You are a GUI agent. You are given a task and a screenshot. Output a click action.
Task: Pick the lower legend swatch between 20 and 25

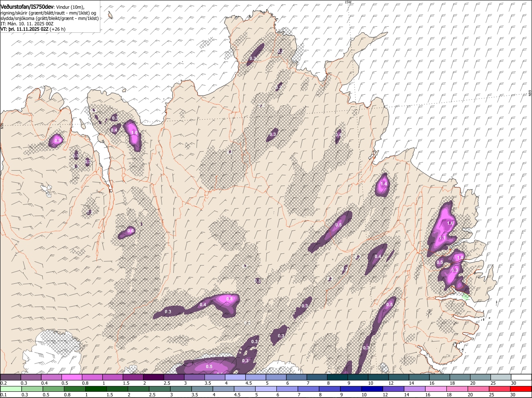pos(478,389)
